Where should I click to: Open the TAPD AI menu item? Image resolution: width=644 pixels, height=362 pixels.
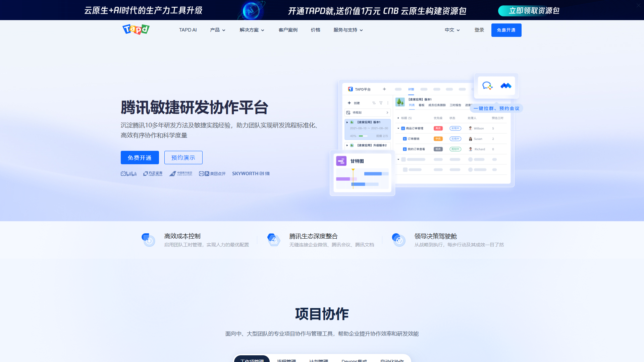[188, 30]
